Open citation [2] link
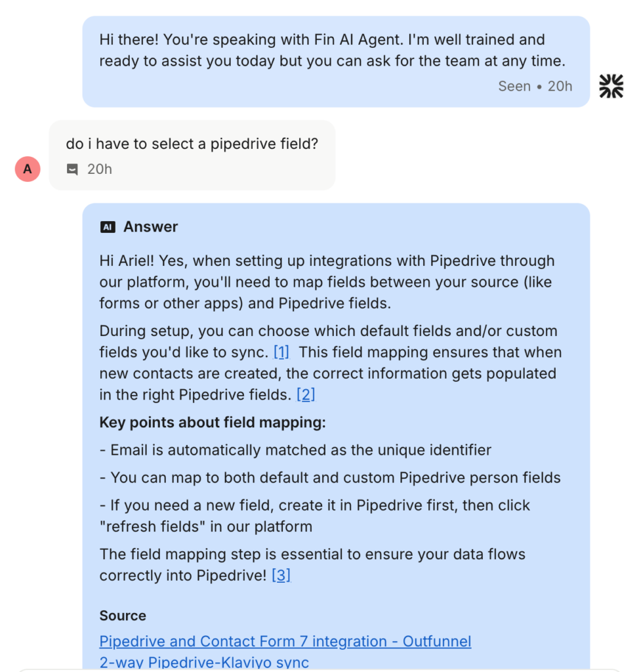The height and width of the screenshot is (672, 639). (x=306, y=395)
